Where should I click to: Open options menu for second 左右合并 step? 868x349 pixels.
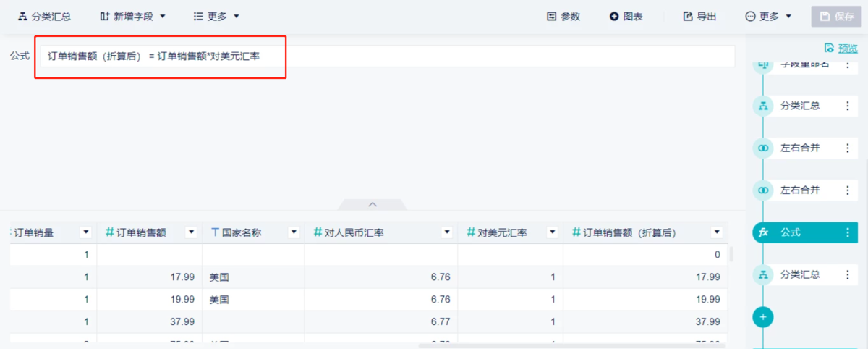coord(848,190)
